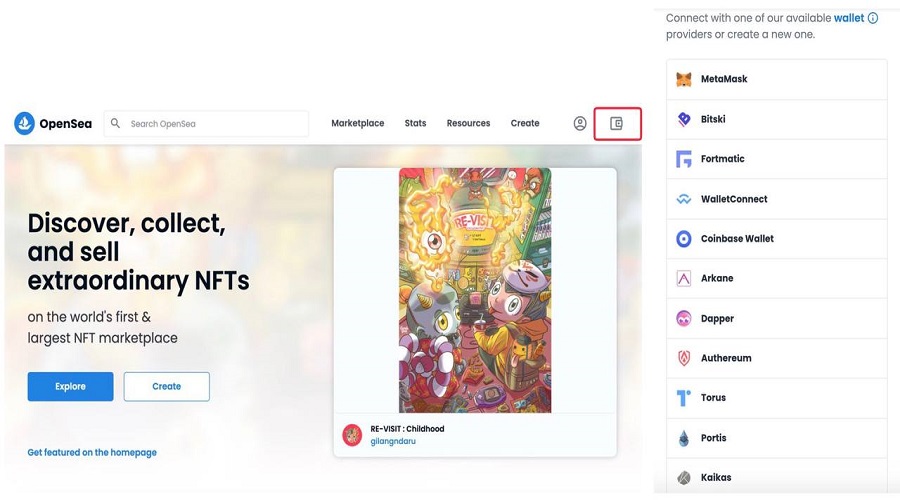This screenshot has height=500, width=900.
Task: Click the blue Explore button
Action: [x=71, y=386]
